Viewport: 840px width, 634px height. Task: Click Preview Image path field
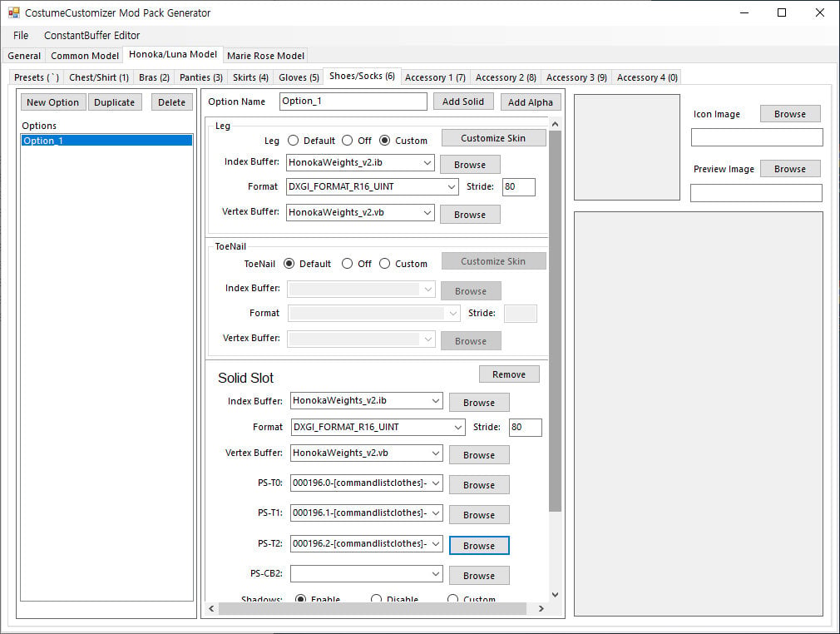click(x=756, y=193)
